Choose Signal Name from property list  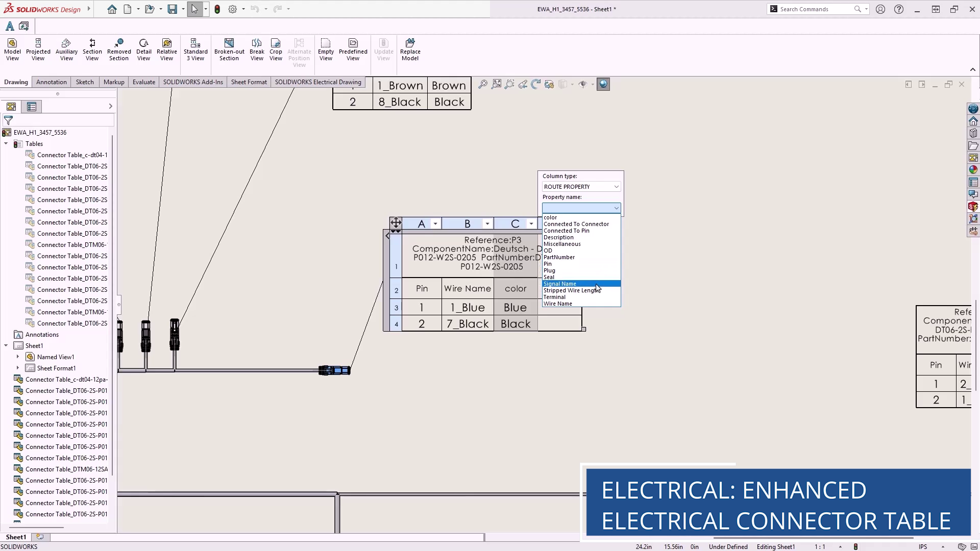coord(560,284)
